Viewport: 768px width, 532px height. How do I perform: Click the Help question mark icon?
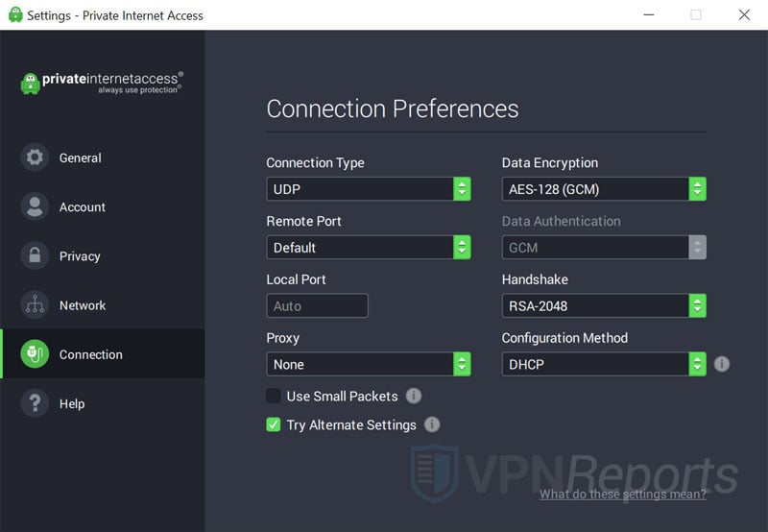(35, 402)
